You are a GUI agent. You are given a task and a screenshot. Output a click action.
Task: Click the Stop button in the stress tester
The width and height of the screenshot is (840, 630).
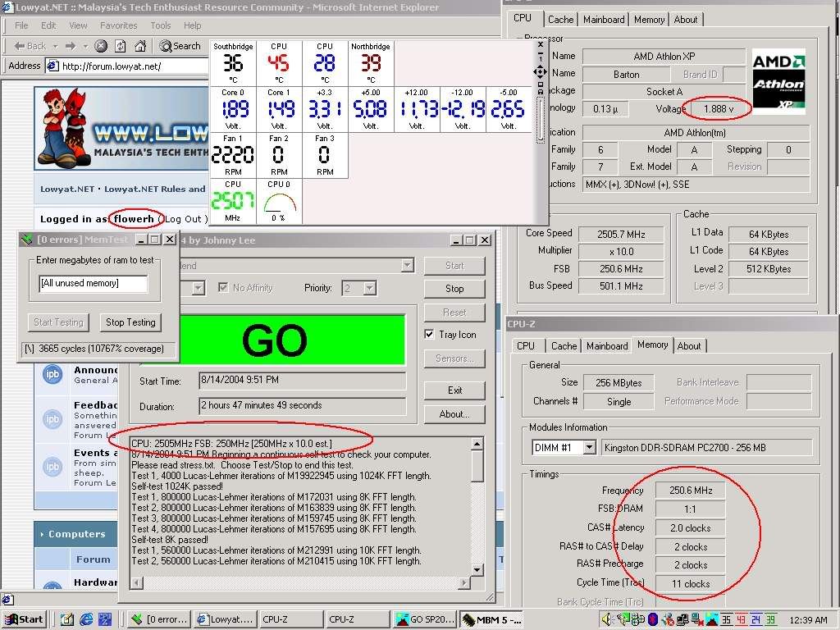pos(454,288)
